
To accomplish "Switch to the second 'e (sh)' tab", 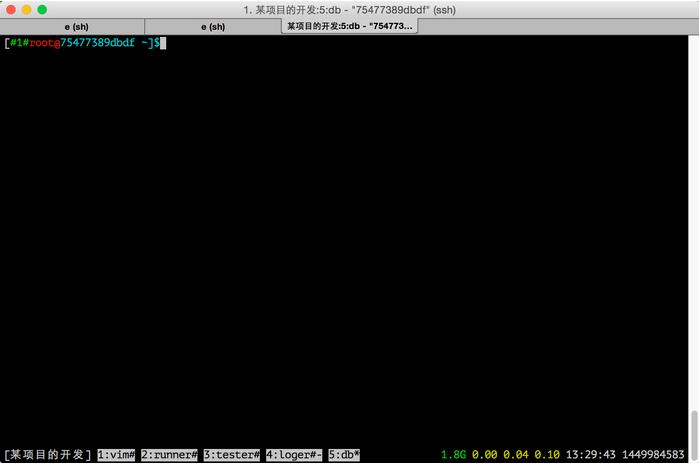I will point(213,27).
